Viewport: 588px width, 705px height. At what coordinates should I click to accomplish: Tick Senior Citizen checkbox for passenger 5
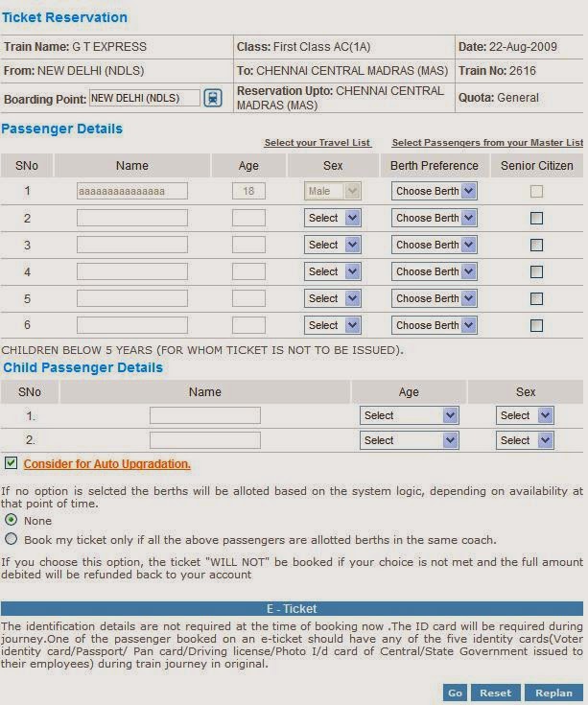pos(536,298)
